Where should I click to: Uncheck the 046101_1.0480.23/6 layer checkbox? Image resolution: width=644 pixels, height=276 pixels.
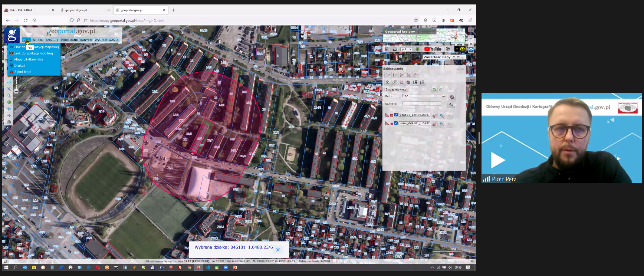tap(396, 115)
